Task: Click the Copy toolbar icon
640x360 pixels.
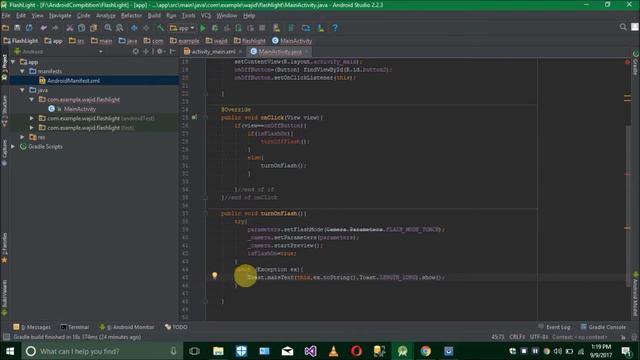Action: pos(82,28)
